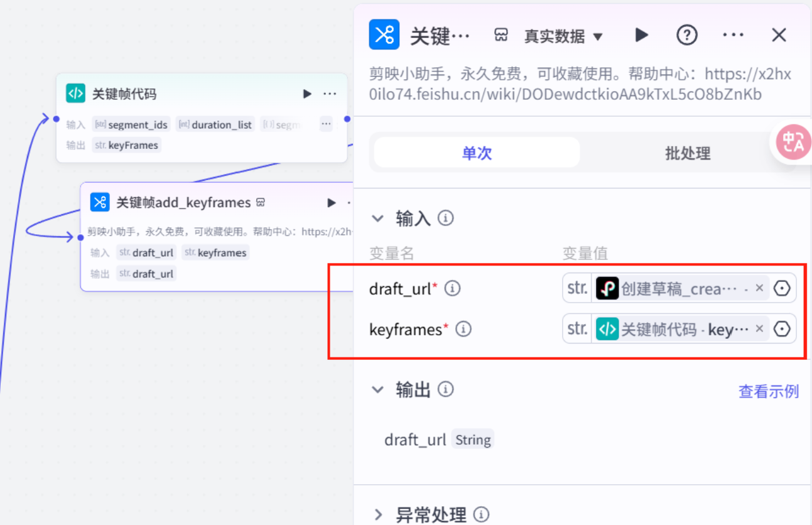Run the 关键帧add_keyframes node
This screenshot has height=525, width=812.
(x=331, y=202)
